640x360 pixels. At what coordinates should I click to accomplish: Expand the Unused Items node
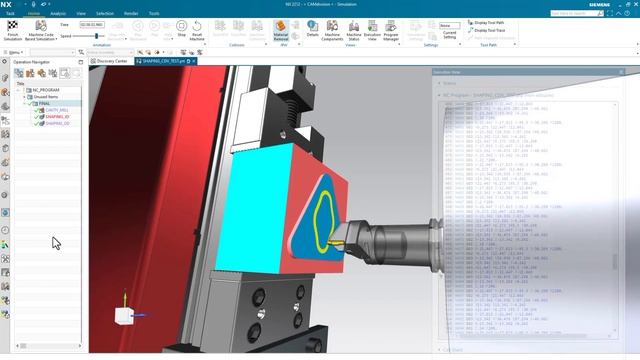coord(24,97)
